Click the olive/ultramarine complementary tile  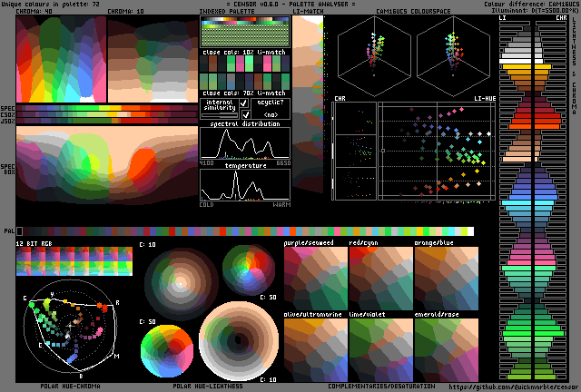click(x=316, y=350)
